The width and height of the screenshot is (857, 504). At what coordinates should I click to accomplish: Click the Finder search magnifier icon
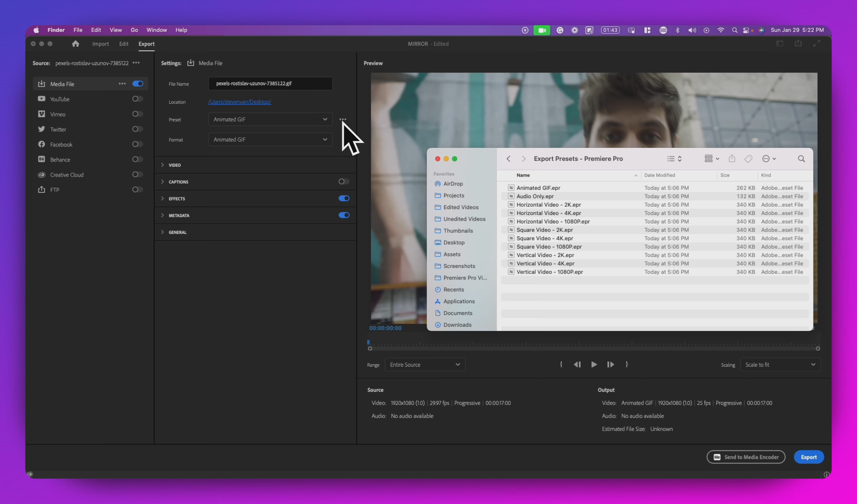pyautogui.click(x=801, y=159)
